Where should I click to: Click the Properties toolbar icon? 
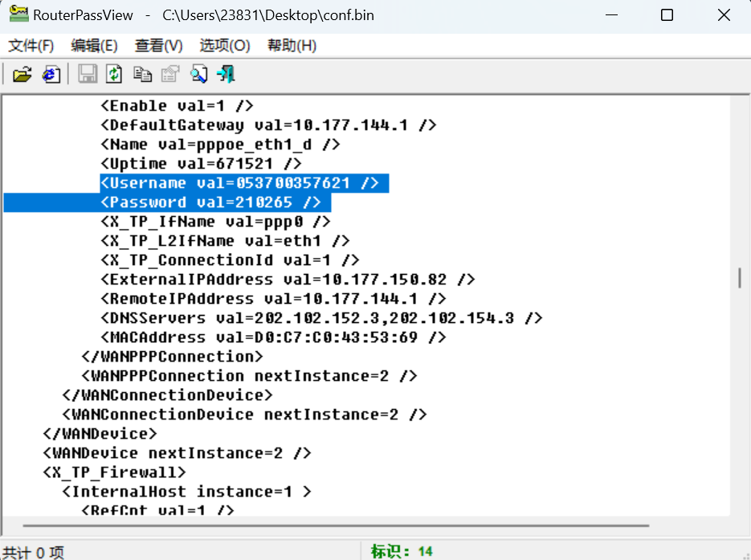click(x=170, y=75)
